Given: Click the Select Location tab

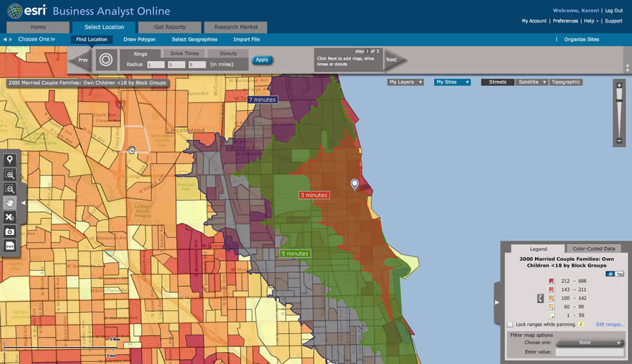Looking at the screenshot, I should click(x=104, y=27).
